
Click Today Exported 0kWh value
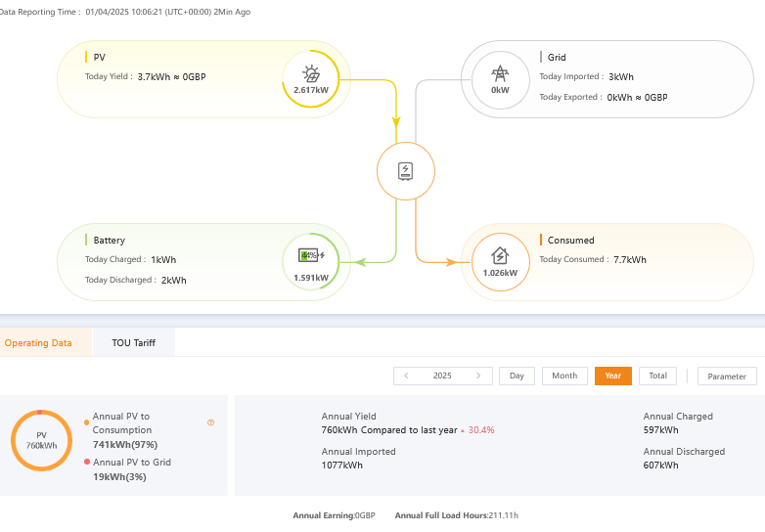637,98
